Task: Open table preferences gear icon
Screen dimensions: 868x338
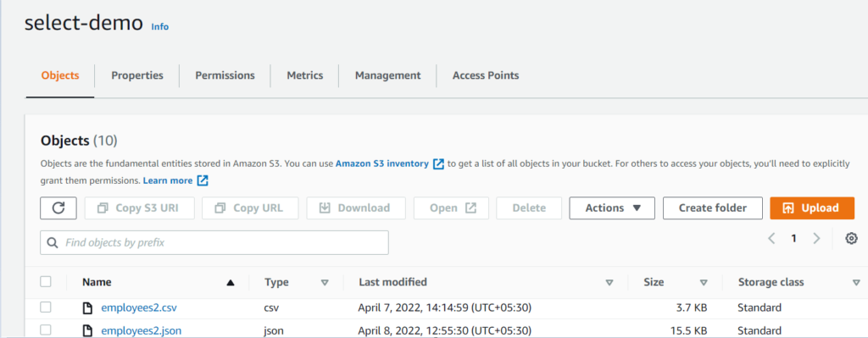Action: point(851,238)
